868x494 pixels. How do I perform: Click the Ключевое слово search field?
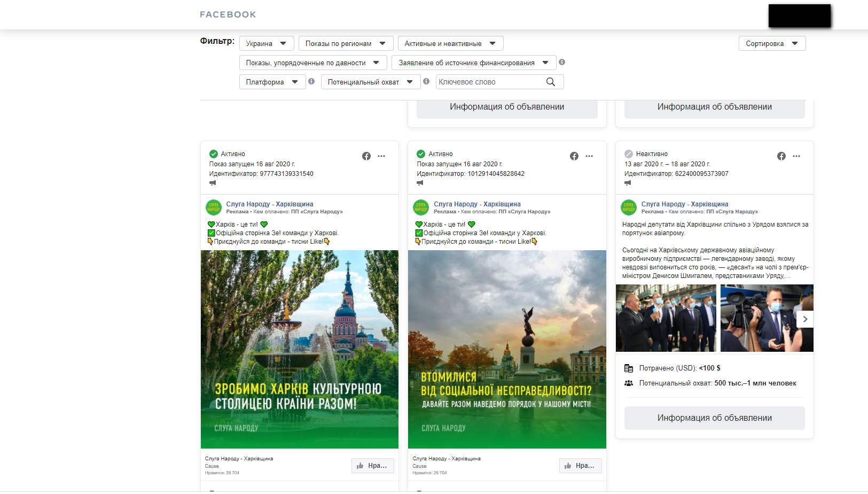(489, 82)
